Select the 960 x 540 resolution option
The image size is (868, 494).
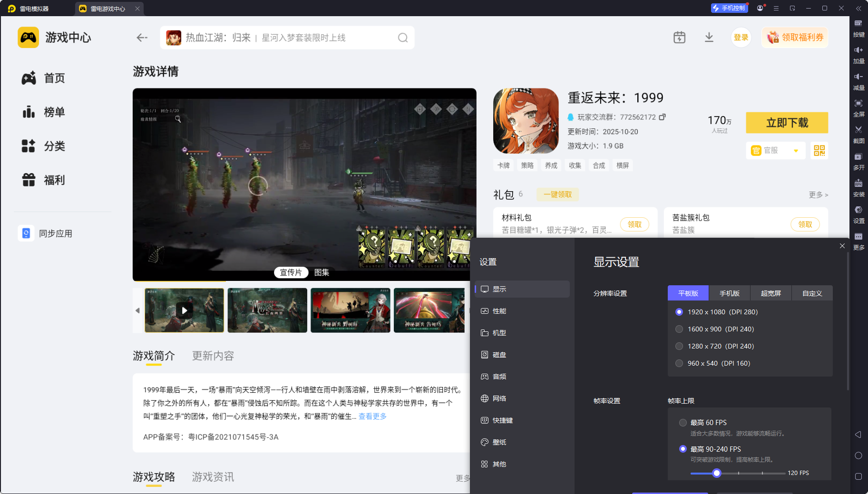679,363
